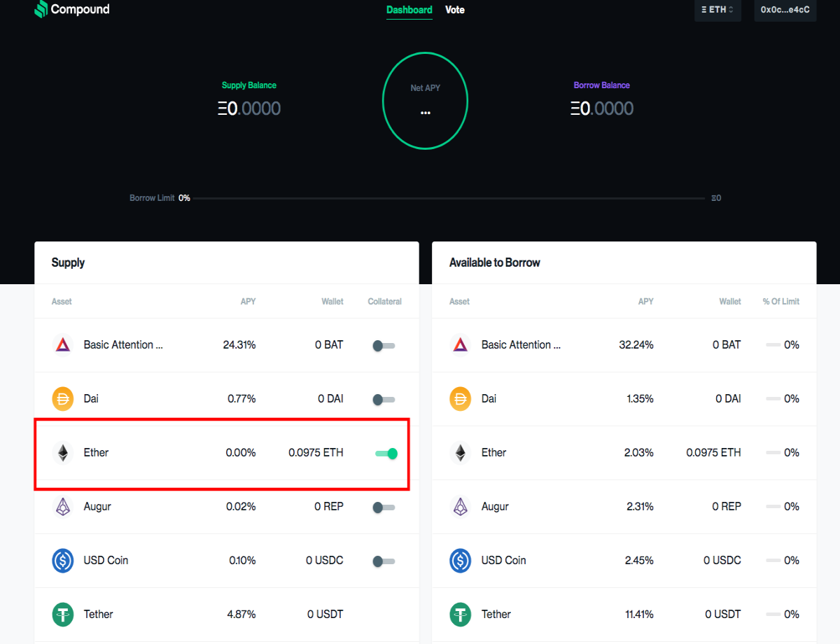Click the Borrow Limit progress bar
Image resolution: width=840 pixels, height=644 pixels.
tap(449, 198)
